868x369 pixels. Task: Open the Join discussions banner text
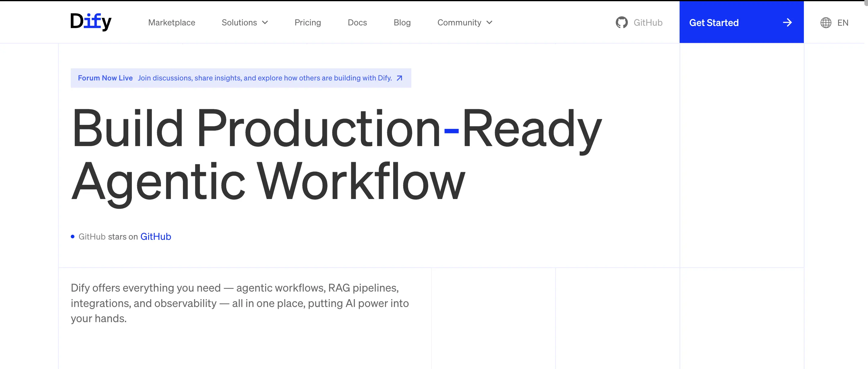pos(265,78)
